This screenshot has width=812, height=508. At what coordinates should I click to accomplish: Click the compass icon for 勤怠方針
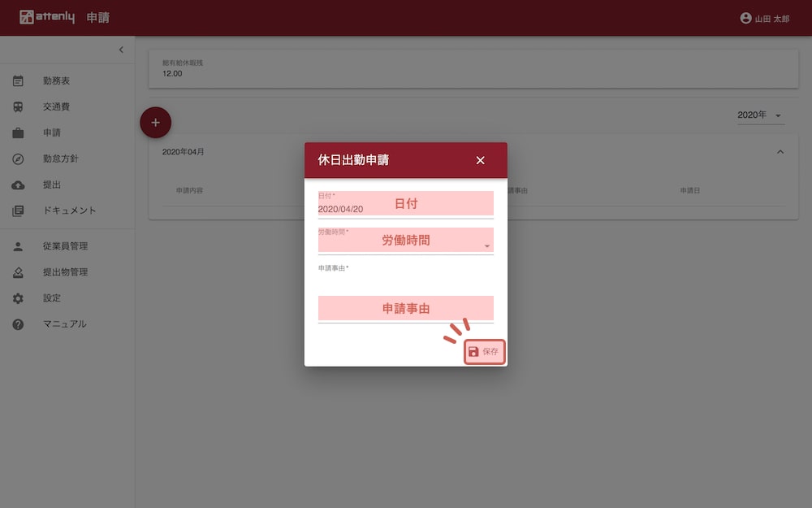[18, 159]
